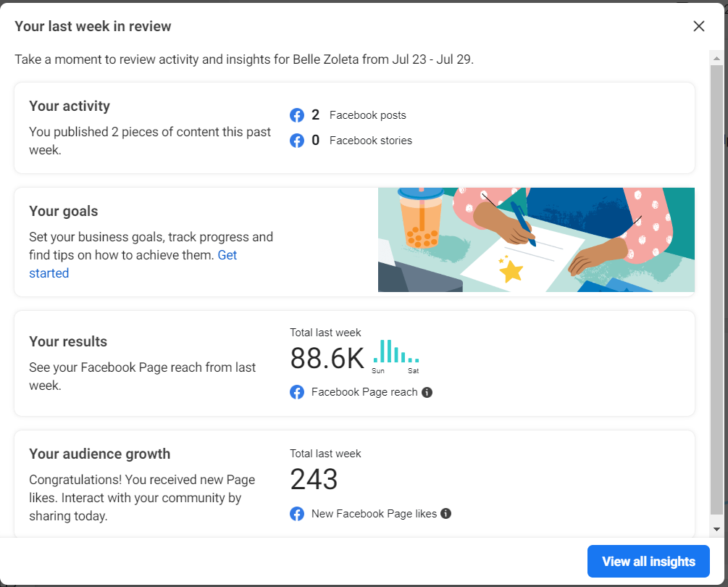Click the Facebook posts count label
Screen dimensions: 728x587
[x=368, y=115]
